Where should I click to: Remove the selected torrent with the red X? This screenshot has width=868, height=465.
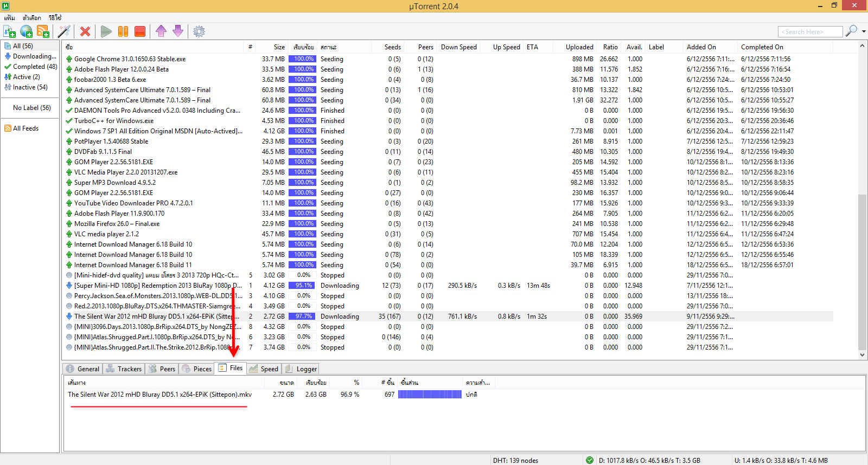tap(85, 31)
